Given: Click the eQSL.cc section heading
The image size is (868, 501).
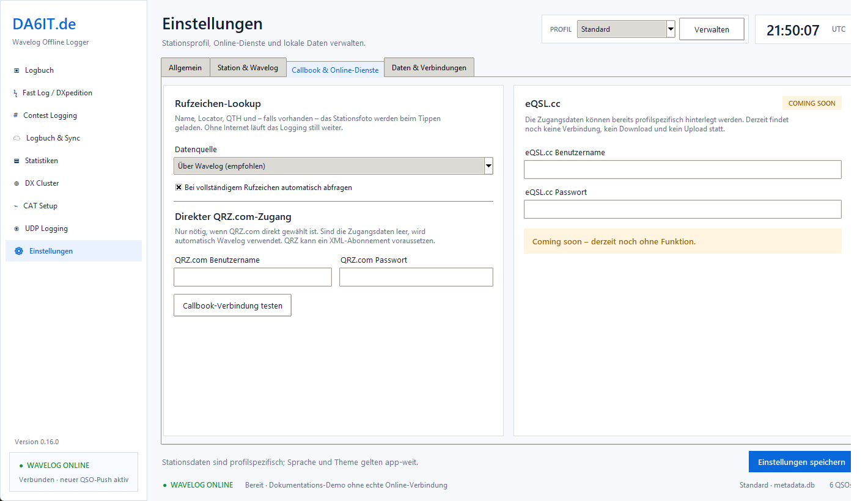Looking at the screenshot, I should tap(543, 104).
